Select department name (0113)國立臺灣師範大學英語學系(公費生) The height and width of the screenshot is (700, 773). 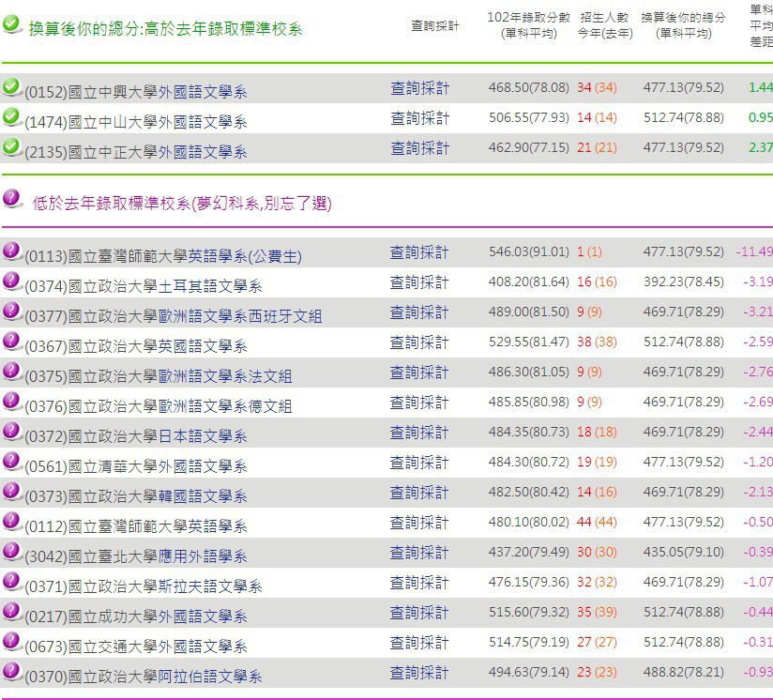pyautogui.click(x=163, y=256)
